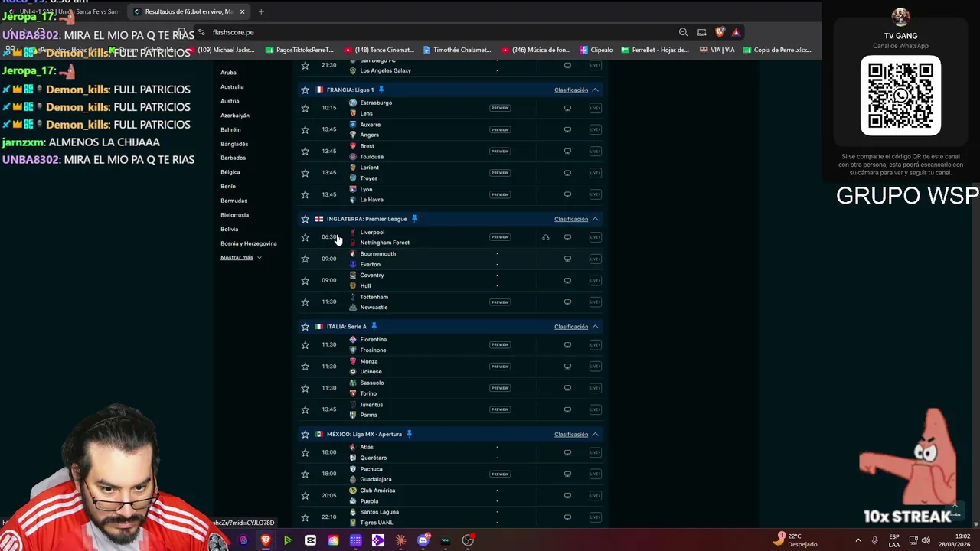Click the browser zoom magnifier icon
This screenshot has height=551, width=980.
coord(683,32)
